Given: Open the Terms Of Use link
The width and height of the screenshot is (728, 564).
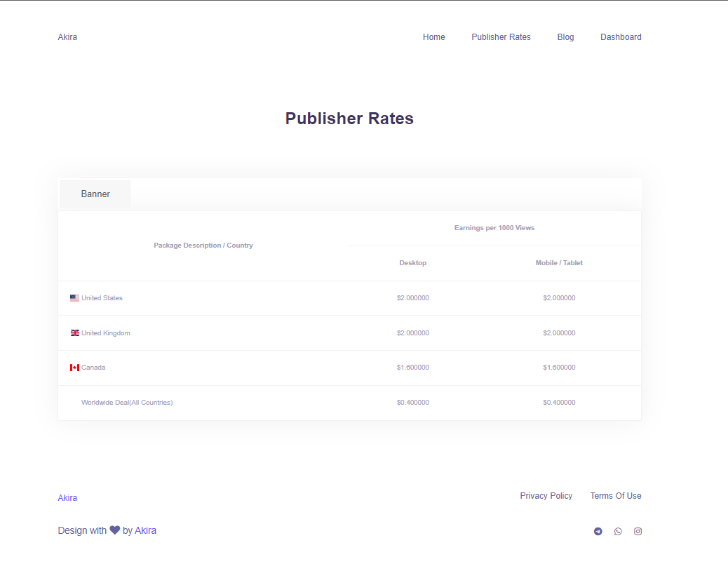Looking at the screenshot, I should click(x=615, y=496).
